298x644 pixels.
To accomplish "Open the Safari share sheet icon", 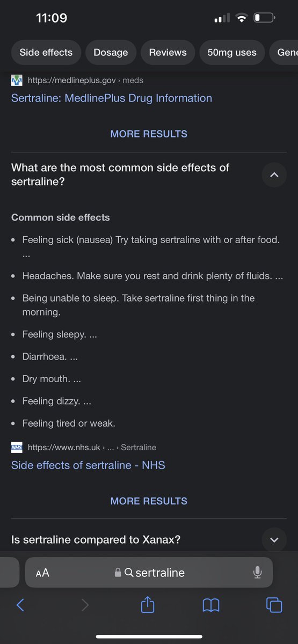I will pos(148,604).
